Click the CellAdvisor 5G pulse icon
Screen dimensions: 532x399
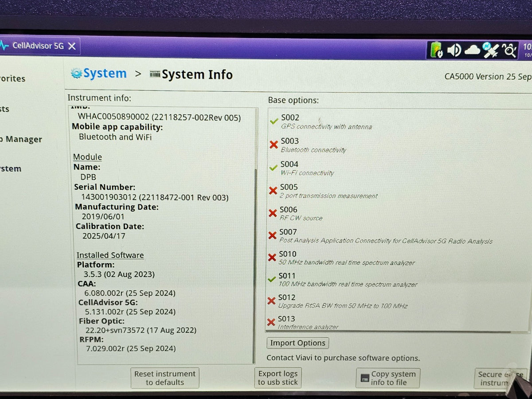click(5, 46)
